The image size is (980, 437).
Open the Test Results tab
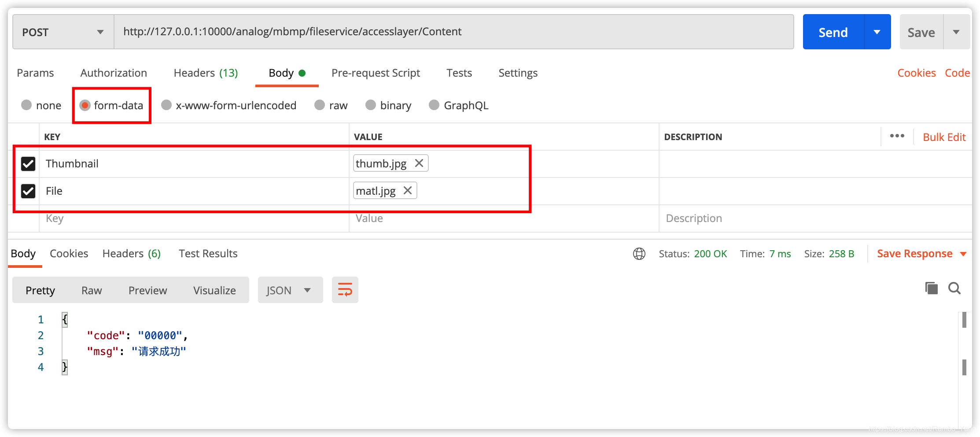(x=208, y=254)
